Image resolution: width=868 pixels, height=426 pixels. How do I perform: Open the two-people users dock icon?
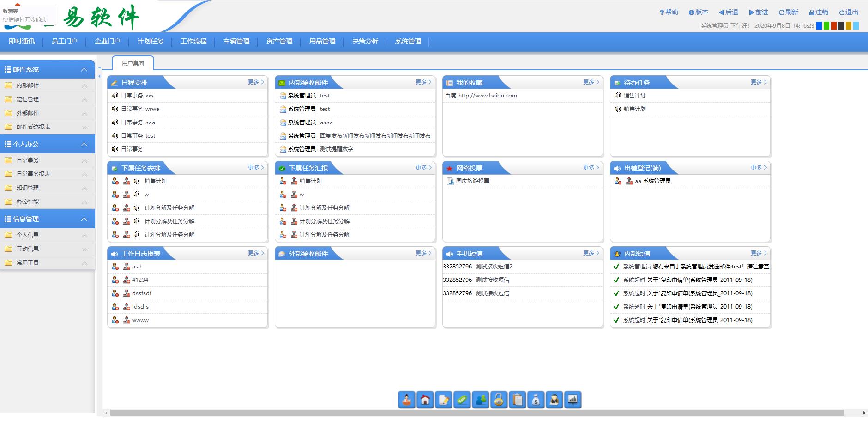pyautogui.click(x=481, y=400)
